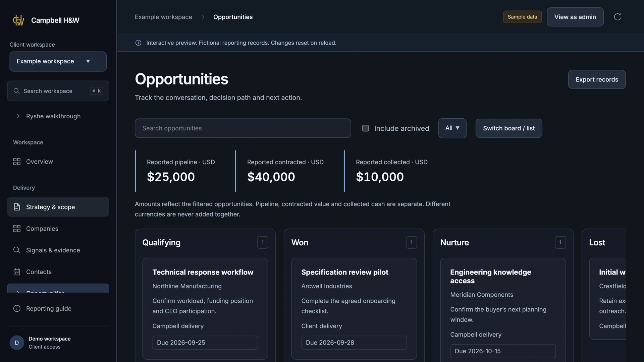Viewport: 644px width, 362px height.
Task: Click the Campbell H&W logo icon
Action: [x=18, y=20]
